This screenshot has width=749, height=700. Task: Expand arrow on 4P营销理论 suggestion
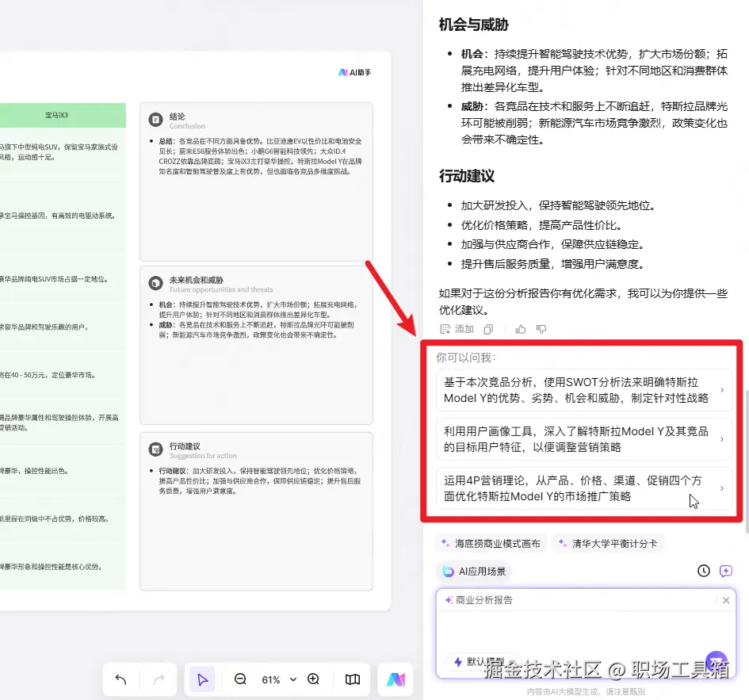(722, 488)
